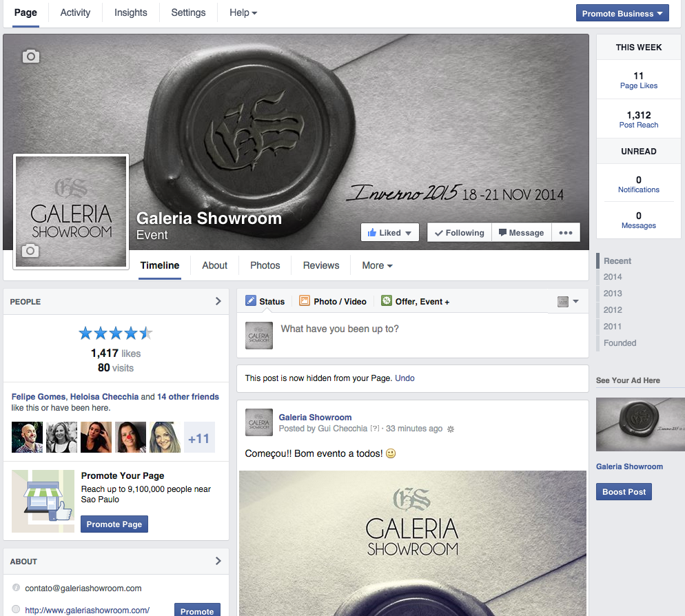Click the Promote Your Page storefront illustration
This screenshot has height=616, width=685.
pos(43,501)
